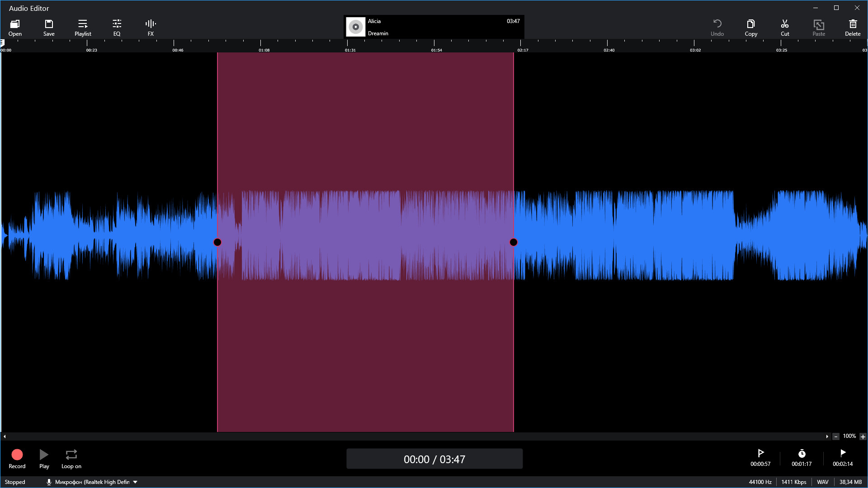
Task: Open the microphone device dropdown
Action: point(135,482)
